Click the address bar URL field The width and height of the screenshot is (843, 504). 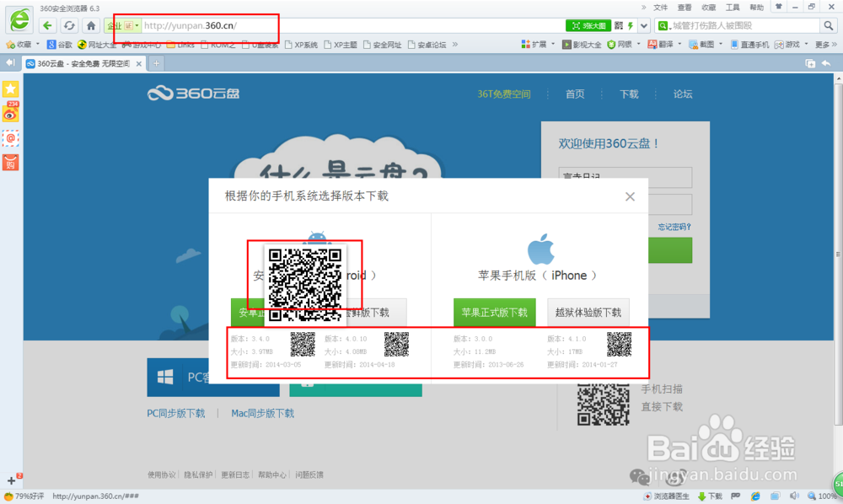coord(352,25)
